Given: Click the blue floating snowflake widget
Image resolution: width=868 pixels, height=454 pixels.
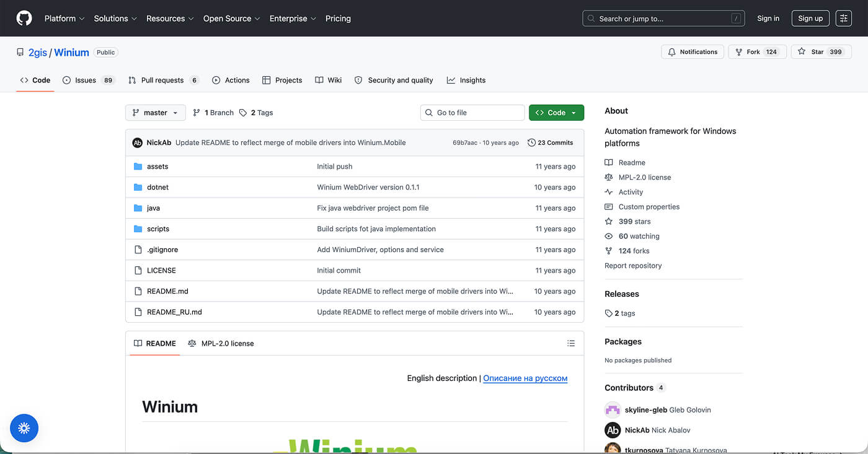Looking at the screenshot, I should (x=24, y=427).
